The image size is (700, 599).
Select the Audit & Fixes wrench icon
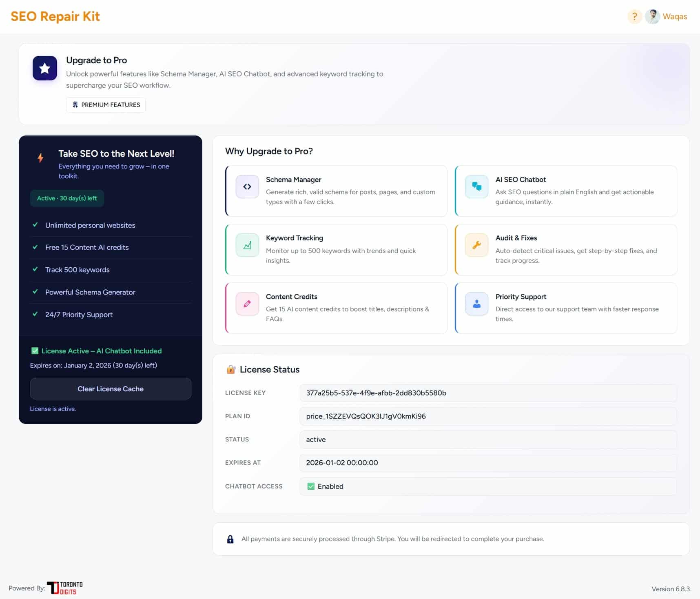(476, 245)
